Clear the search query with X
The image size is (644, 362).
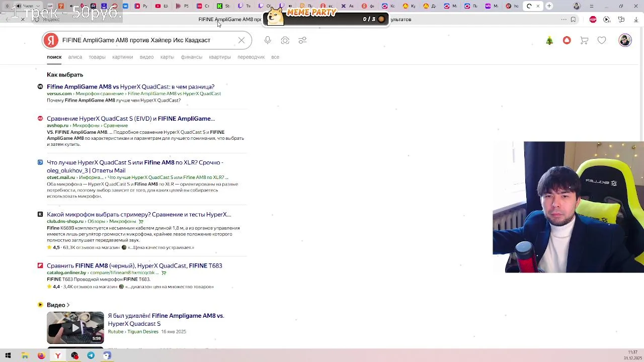pyautogui.click(x=242, y=40)
